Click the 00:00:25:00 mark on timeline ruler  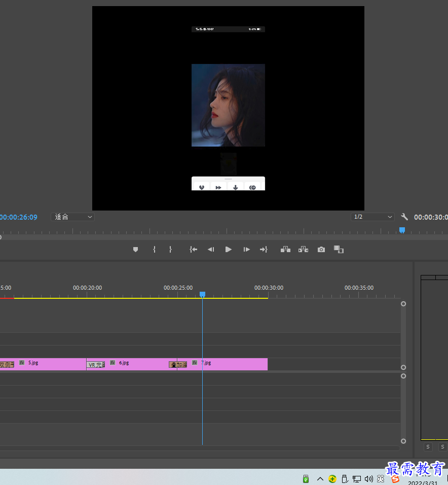pyautogui.click(x=178, y=288)
